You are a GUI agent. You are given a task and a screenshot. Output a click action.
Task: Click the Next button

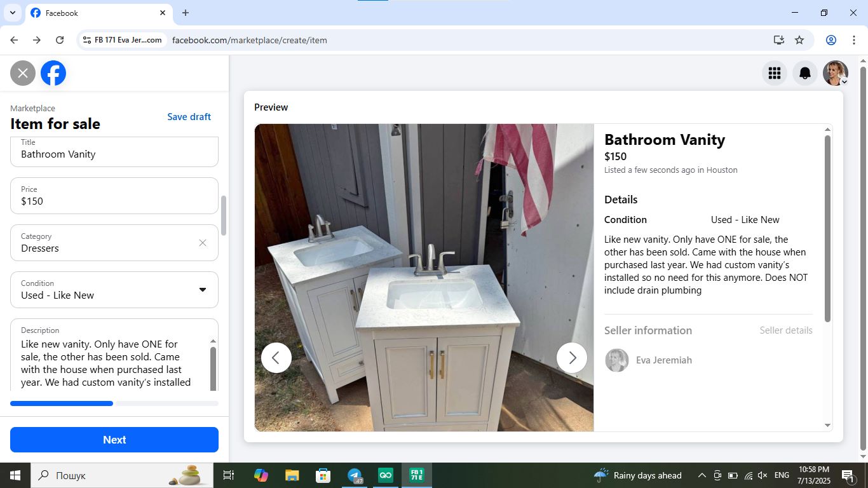pyautogui.click(x=114, y=440)
